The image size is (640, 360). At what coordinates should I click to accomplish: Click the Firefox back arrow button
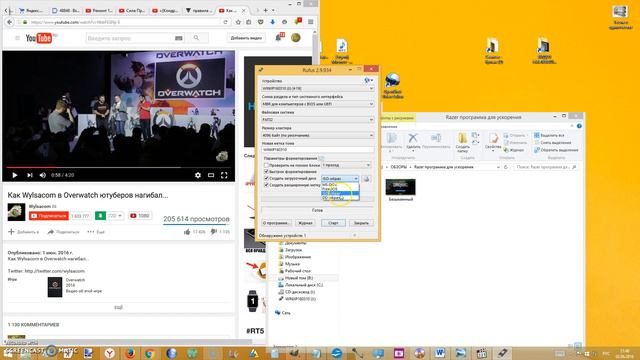tap(9, 22)
